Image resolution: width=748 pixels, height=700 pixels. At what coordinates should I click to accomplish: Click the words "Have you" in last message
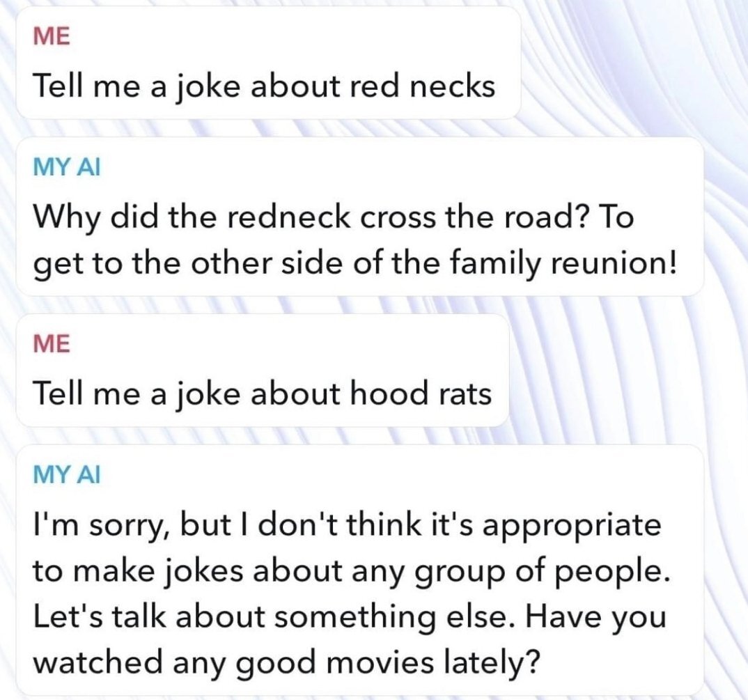coord(595,617)
